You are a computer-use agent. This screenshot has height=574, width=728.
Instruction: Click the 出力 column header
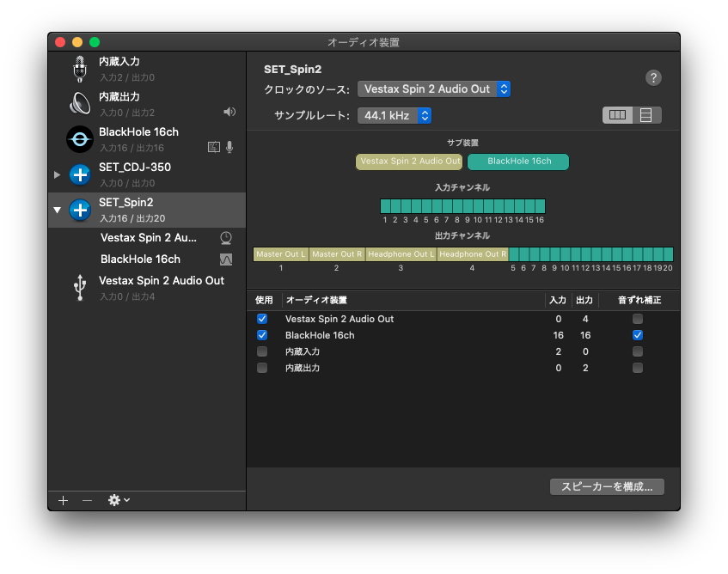(x=584, y=300)
